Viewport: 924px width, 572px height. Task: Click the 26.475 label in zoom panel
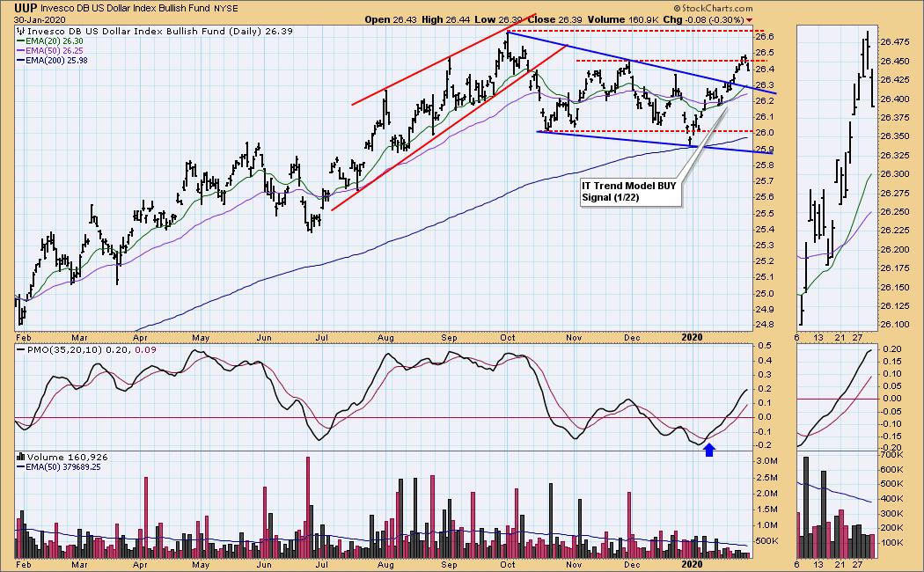click(894, 42)
